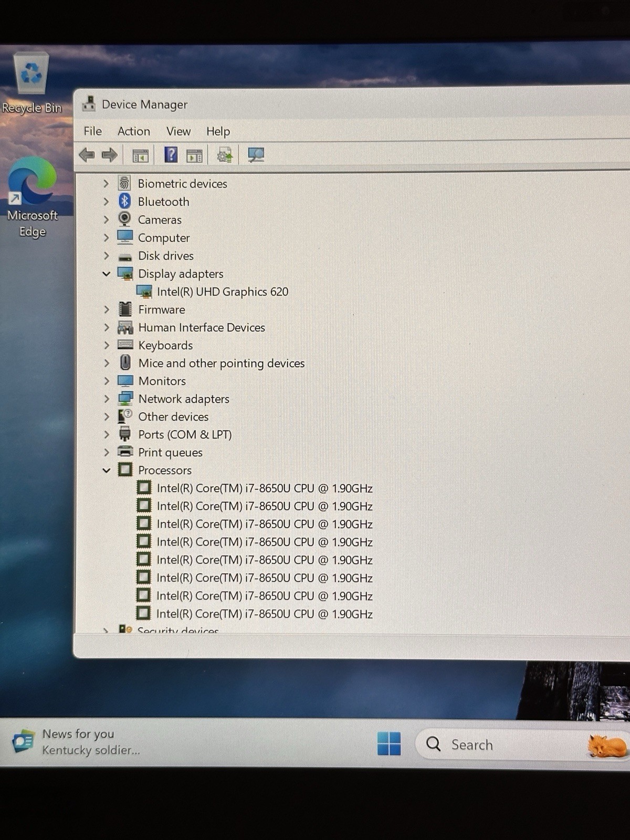Image resolution: width=630 pixels, height=840 pixels.
Task: Collapse the Display adapters node
Action: 106,274
